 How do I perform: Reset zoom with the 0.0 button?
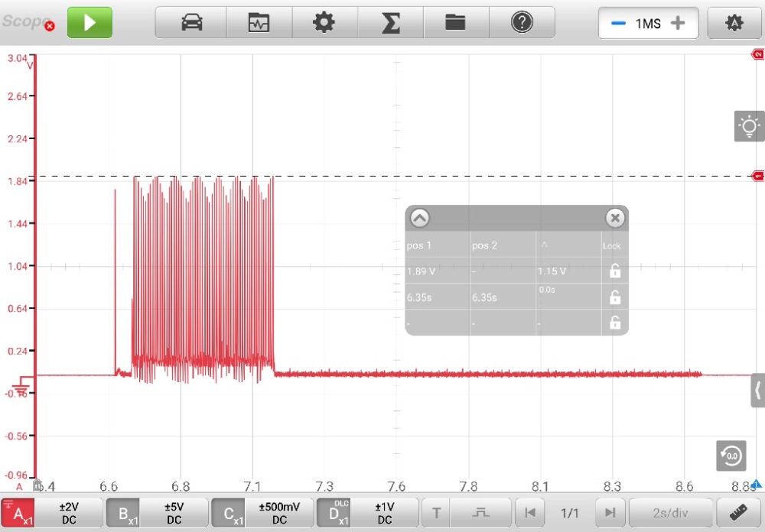point(731,456)
